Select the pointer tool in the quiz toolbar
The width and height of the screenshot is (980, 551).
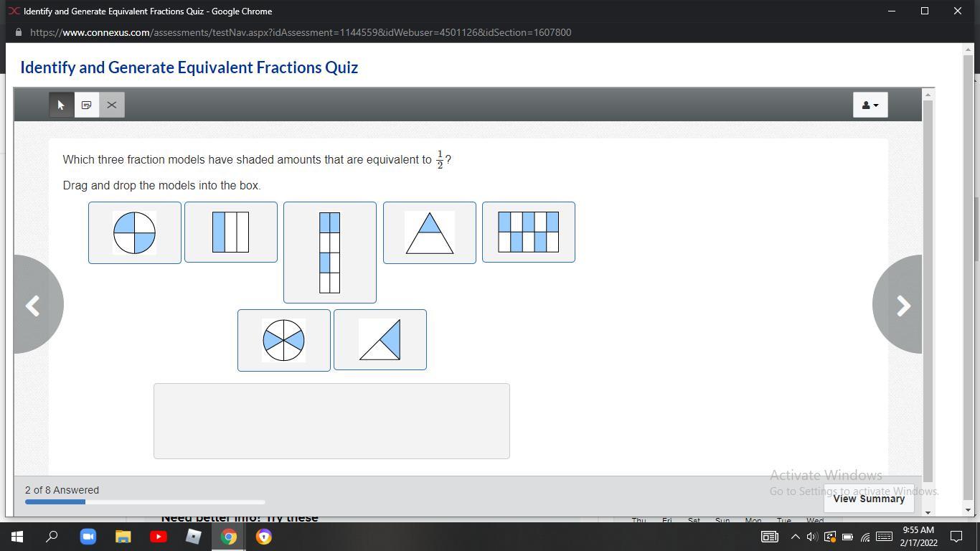coord(62,105)
